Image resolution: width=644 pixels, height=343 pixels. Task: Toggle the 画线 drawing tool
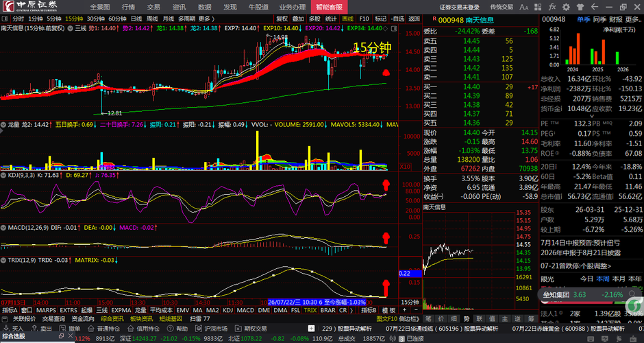[347, 19]
